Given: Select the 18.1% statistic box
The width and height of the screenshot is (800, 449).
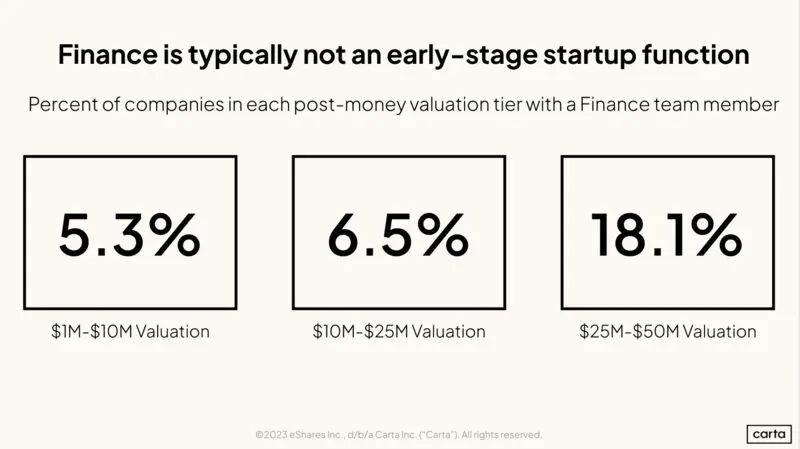Looking at the screenshot, I should click(667, 233).
